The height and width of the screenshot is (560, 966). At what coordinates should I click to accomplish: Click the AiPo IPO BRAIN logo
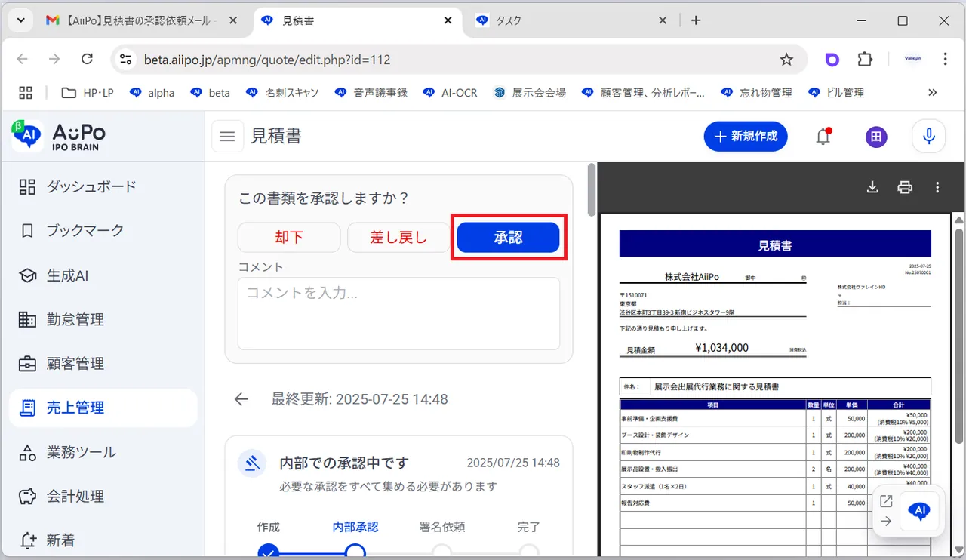point(59,136)
